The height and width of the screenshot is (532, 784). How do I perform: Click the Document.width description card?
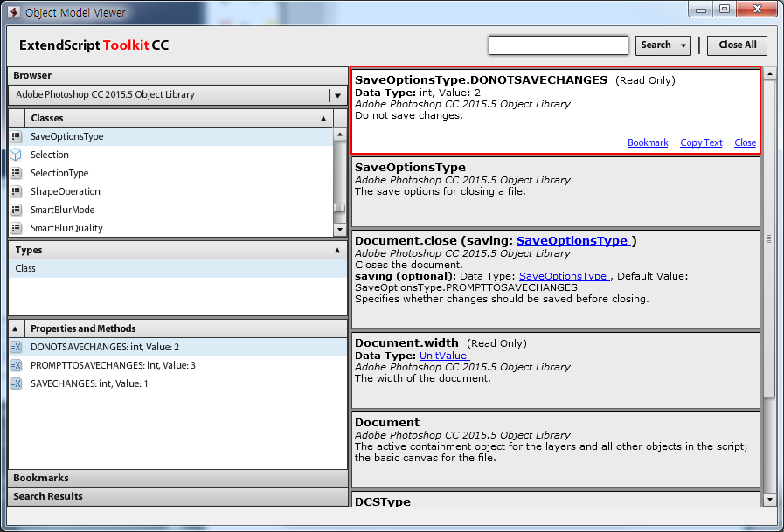pos(556,370)
